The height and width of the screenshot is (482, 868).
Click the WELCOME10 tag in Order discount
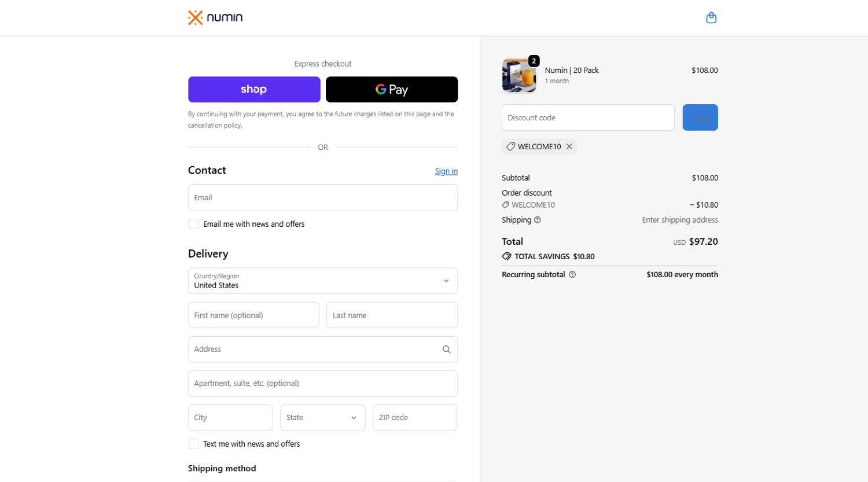pyautogui.click(x=528, y=205)
